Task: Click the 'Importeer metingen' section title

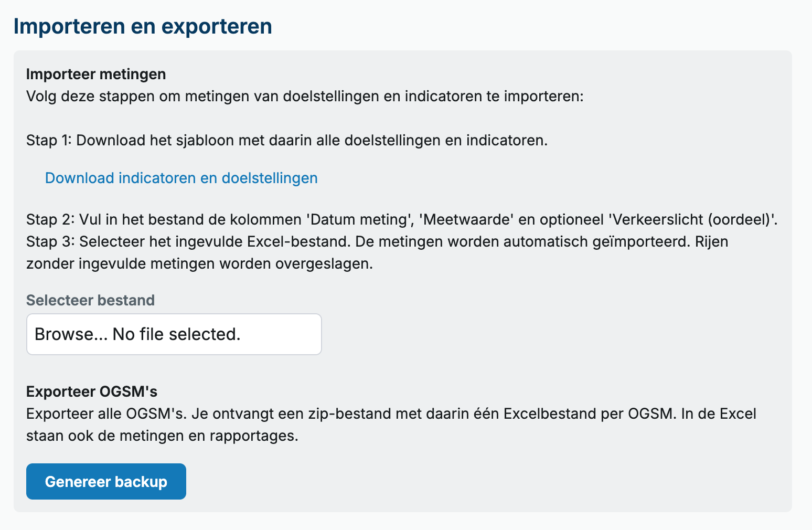Action: tap(95, 74)
